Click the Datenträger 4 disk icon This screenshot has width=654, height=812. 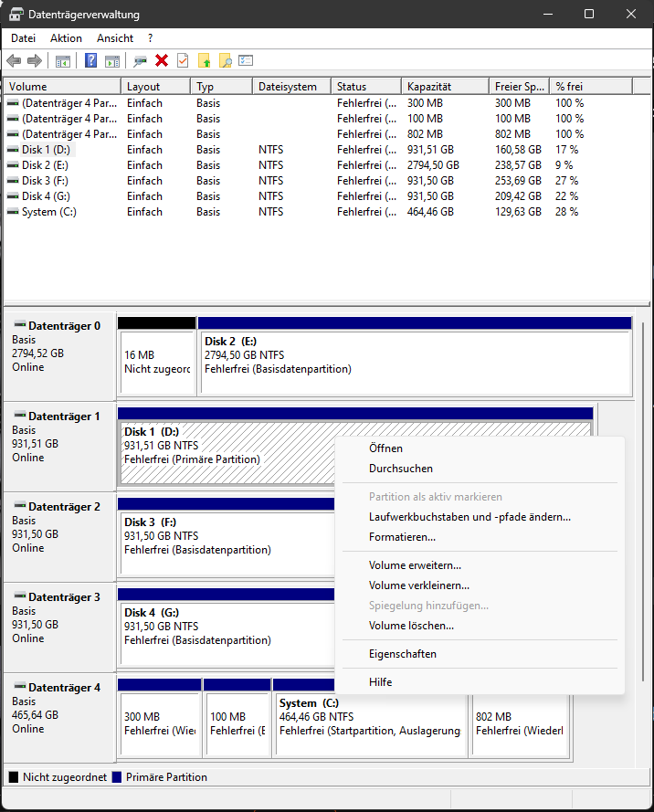[20, 686]
